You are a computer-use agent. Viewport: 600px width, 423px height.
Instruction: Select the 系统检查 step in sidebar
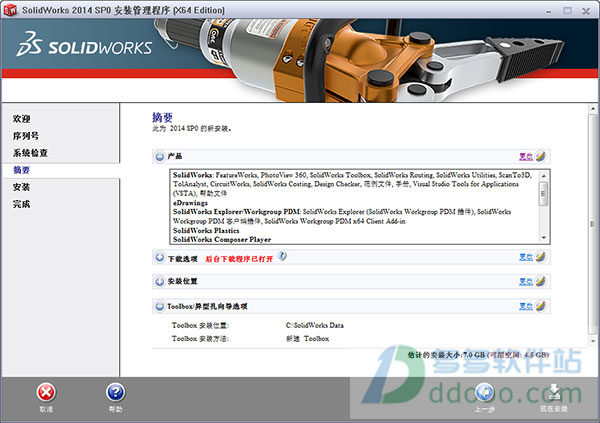coord(30,153)
